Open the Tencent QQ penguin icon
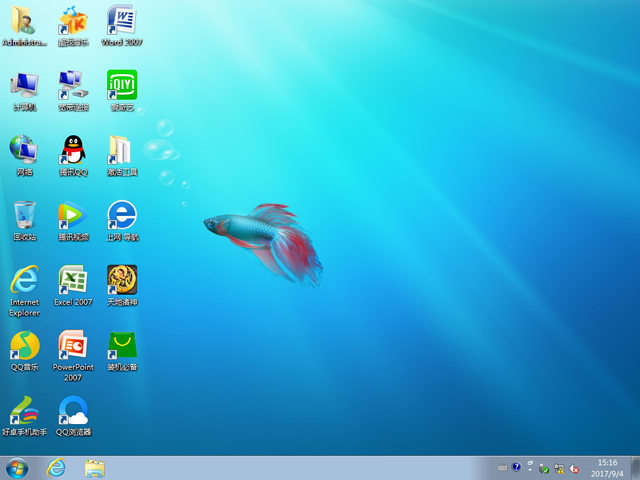 pos(73,151)
